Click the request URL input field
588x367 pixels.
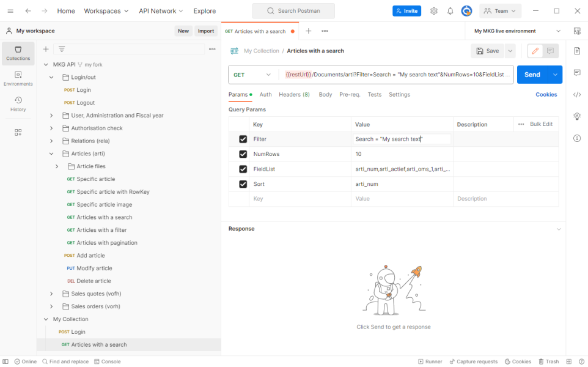tap(396, 75)
